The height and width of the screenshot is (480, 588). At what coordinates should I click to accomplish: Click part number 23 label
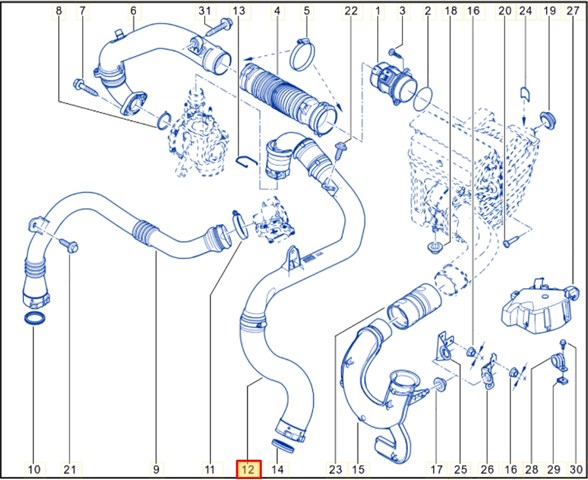pos(336,469)
